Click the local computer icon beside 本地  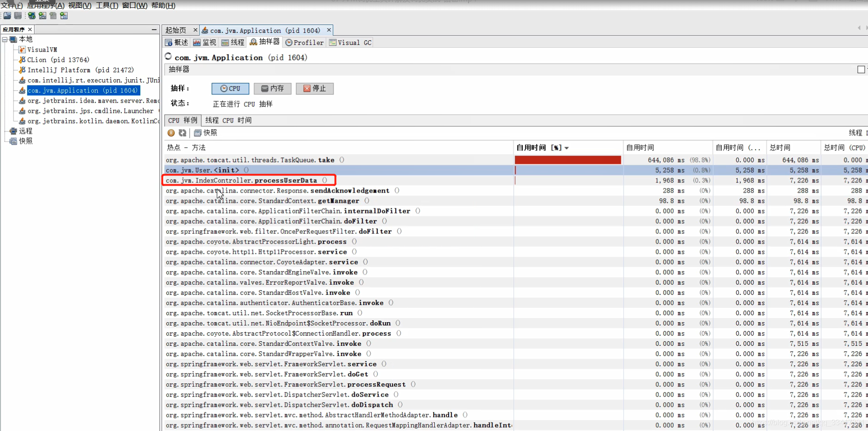coord(13,39)
